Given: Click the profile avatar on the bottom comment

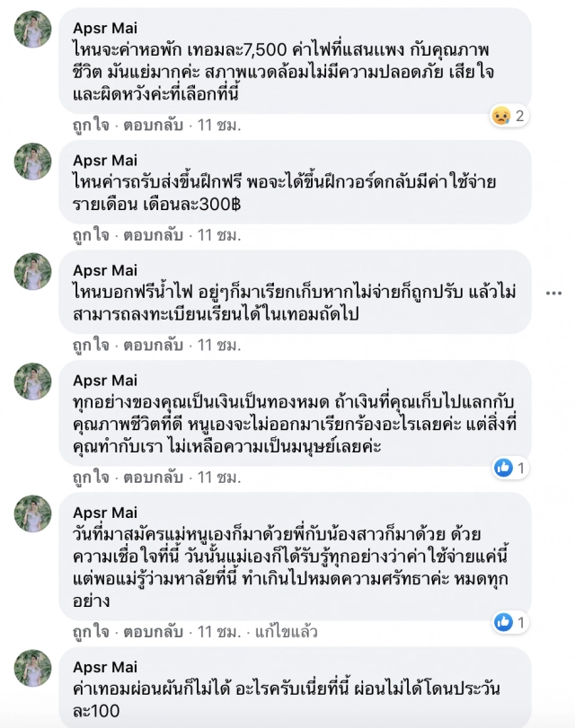Looking at the screenshot, I should (x=35, y=667).
